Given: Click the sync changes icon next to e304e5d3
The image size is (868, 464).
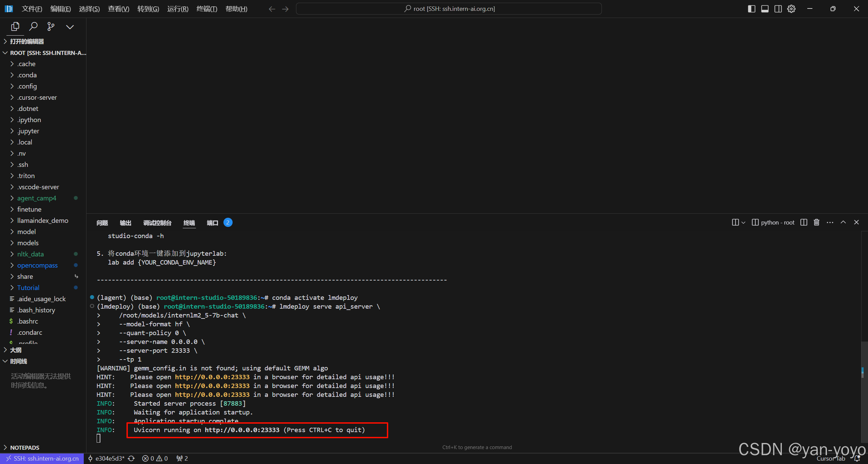Looking at the screenshot, I should pyautogui.click(x=131, y=458).
